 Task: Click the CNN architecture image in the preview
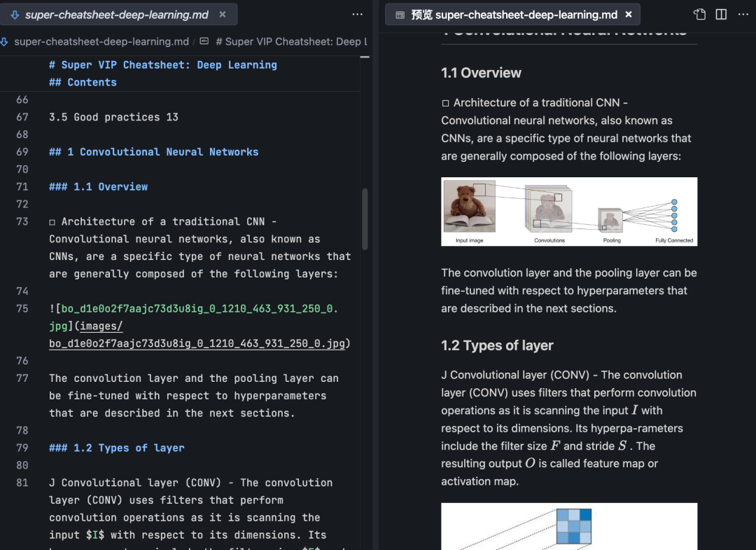568,211
